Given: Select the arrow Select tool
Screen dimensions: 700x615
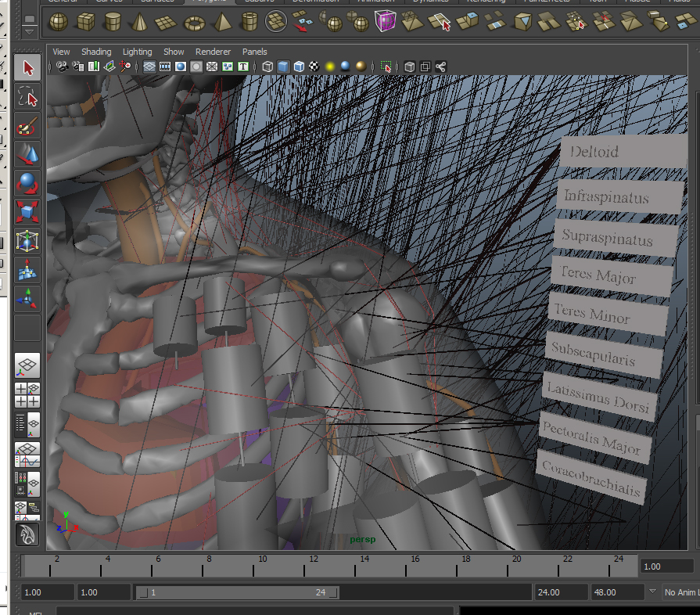Looking at the screenshot, I should tap(27, 68).
